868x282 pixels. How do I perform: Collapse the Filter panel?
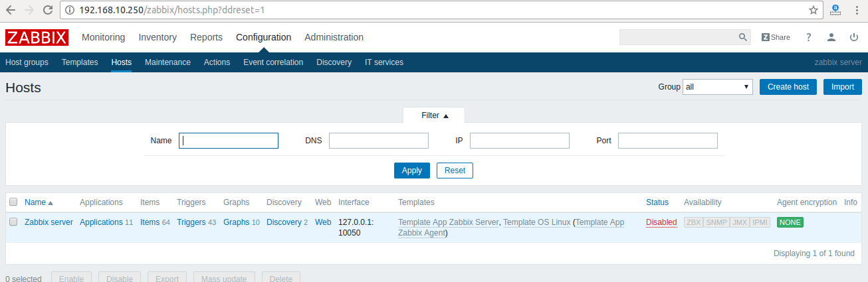pos(435,115)
